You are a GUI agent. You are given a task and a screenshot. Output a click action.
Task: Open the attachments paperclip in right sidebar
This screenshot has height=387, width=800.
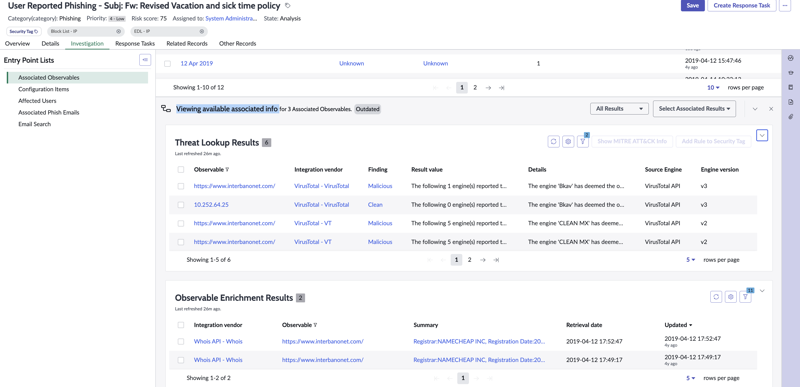tap(791, 117)
